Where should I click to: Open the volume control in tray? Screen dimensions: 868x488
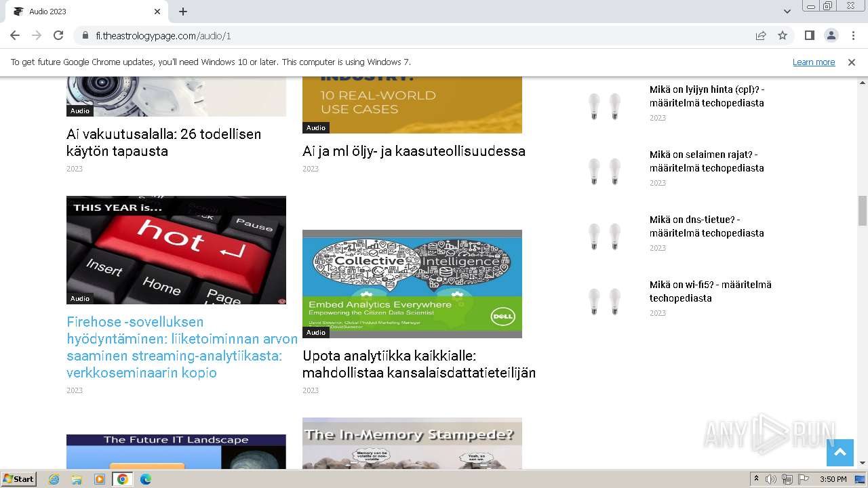(x=771, y=479)
